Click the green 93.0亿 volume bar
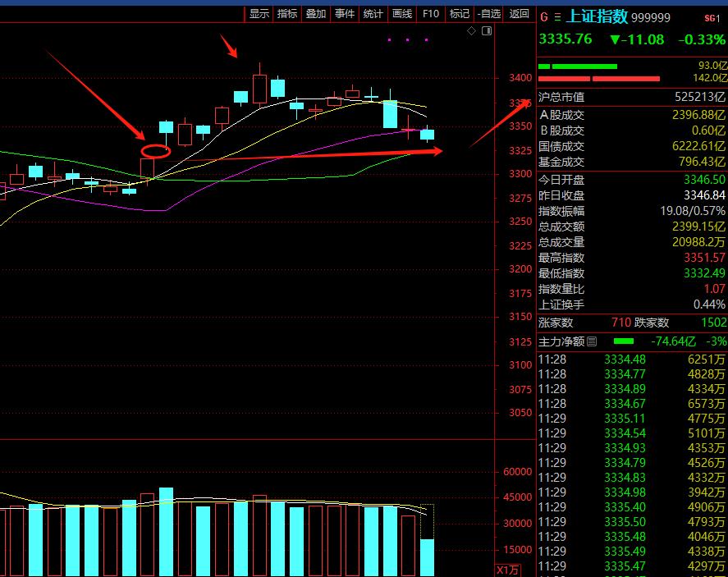The width and height of the screenshot is (728, 577). click(x=578, y=66)
